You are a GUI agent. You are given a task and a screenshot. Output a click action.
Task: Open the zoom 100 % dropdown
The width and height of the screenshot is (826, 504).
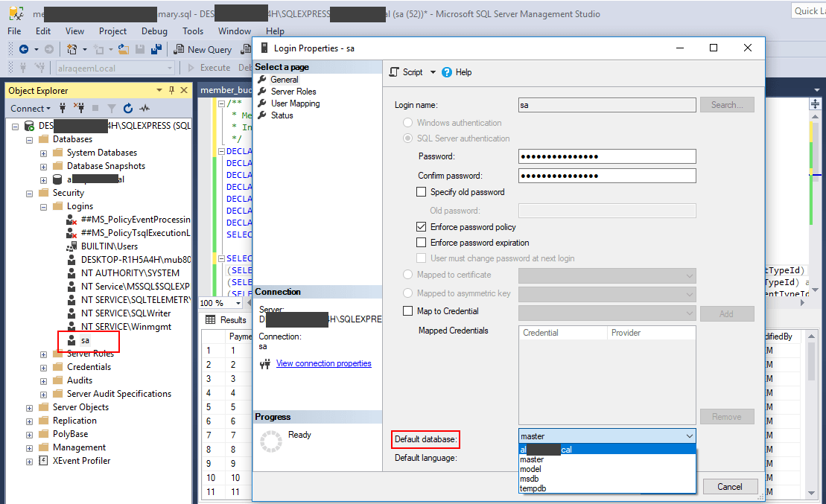click(238, 303)
